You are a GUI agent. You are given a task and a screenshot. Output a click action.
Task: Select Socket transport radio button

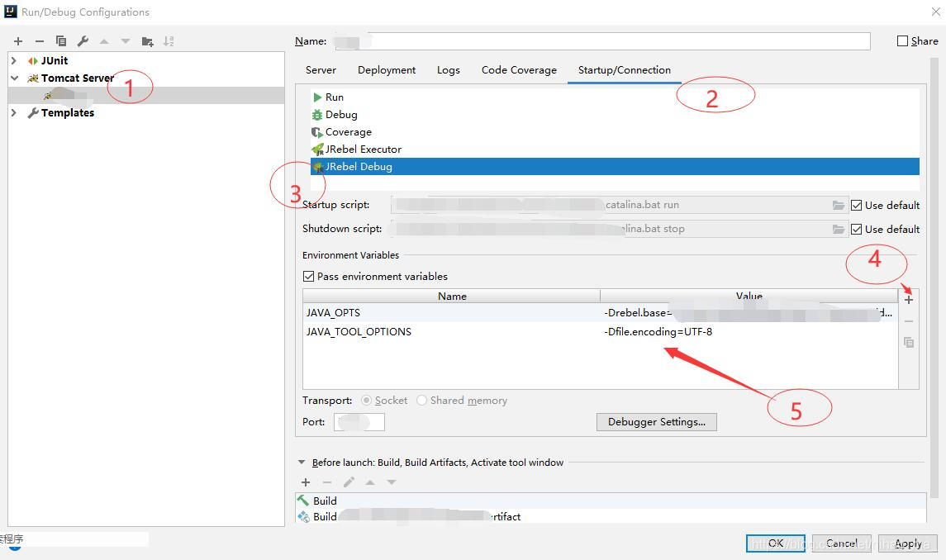pos(366,400)
